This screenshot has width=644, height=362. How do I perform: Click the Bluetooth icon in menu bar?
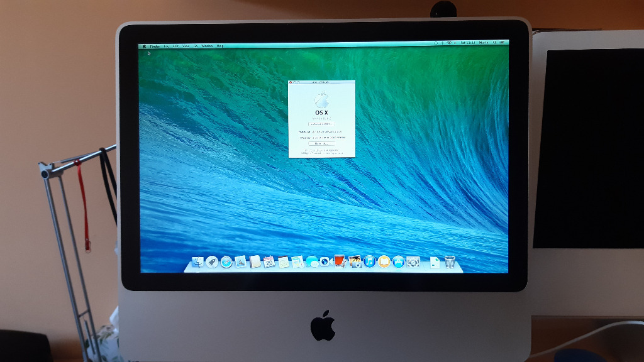(x=442, y=43)
